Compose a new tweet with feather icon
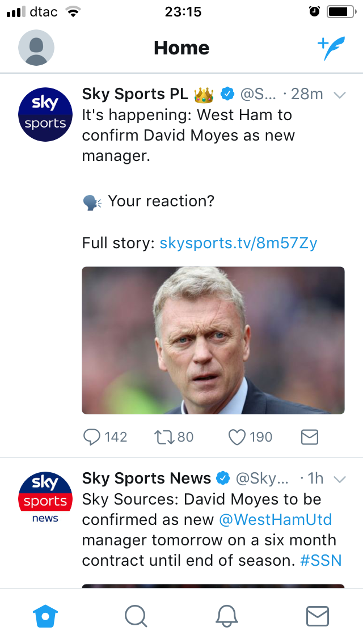The image size is (363, 644). click(331, 48)
